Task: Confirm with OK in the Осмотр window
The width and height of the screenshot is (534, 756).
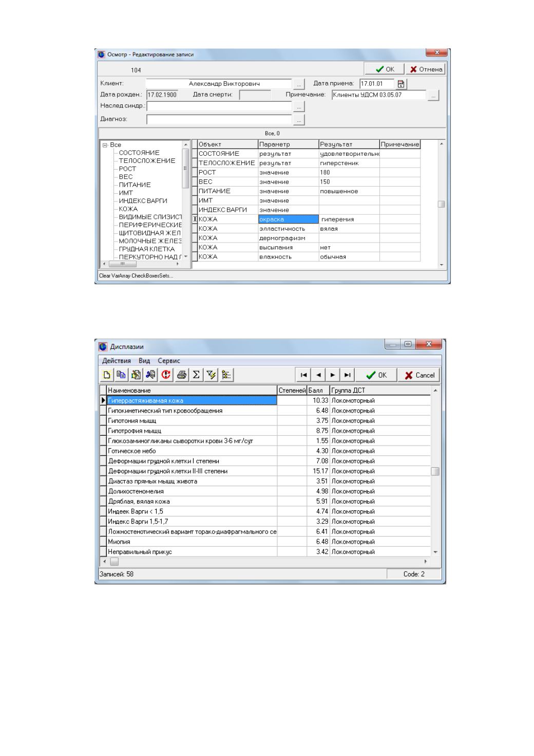Action: click(384, 69)
